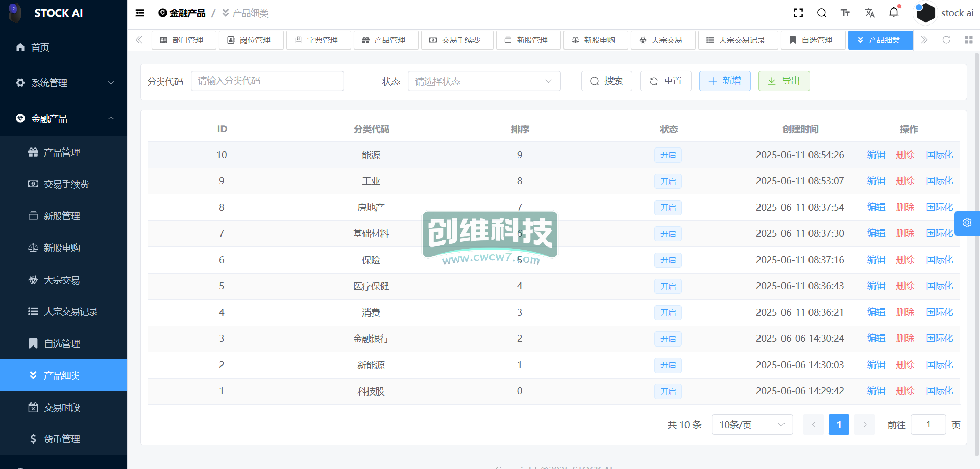Click the 新增 add button
The image size is (980, 469).
(x=724, y=81)
